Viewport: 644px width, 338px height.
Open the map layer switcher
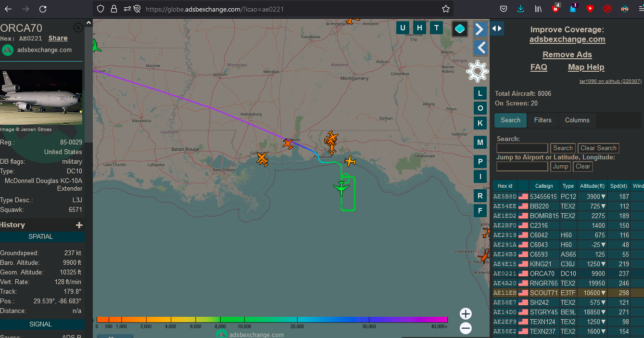460,29
